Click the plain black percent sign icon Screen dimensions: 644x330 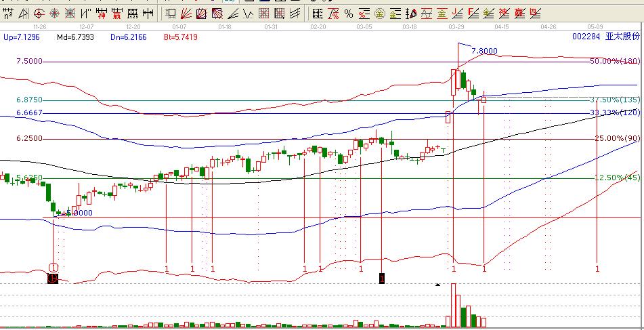pos(348,13)
